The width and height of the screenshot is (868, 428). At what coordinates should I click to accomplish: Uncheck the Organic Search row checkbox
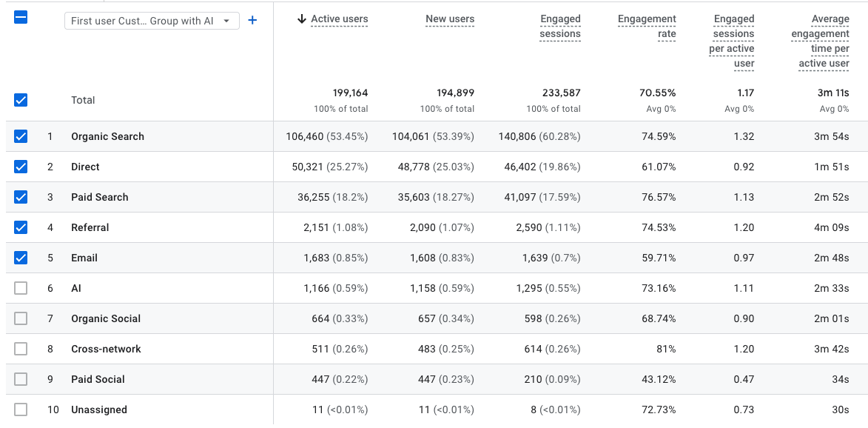pos(21,136)
